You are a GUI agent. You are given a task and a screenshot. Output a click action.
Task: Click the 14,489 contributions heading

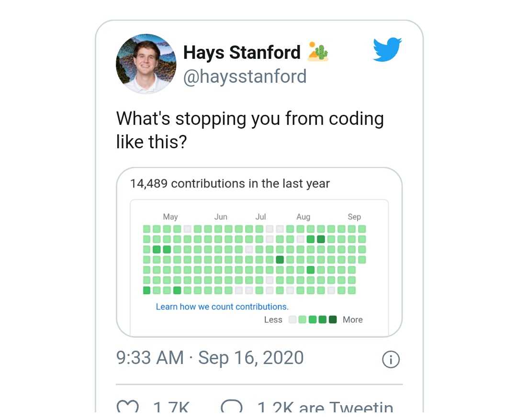230,184
